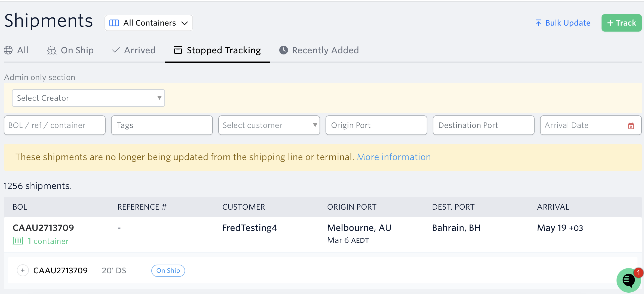Screen dimensions: 644x294
Task: Open the More information link
Action: tap(394, 157)
